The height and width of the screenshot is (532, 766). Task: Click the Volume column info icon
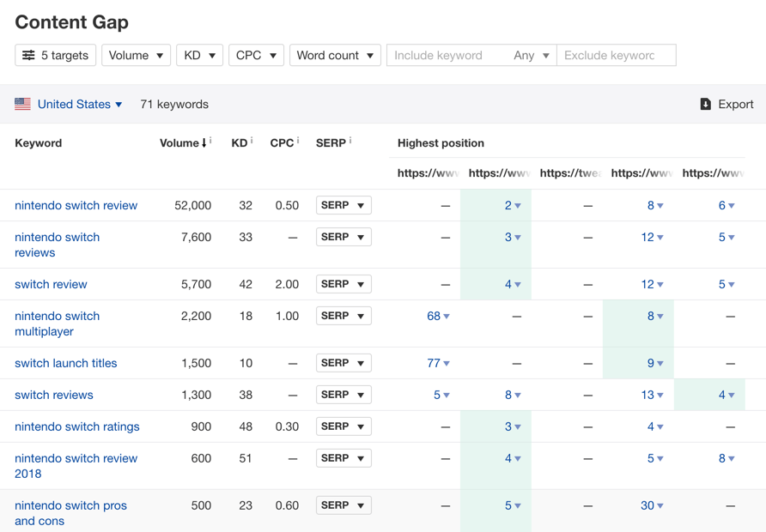[210, 141]
